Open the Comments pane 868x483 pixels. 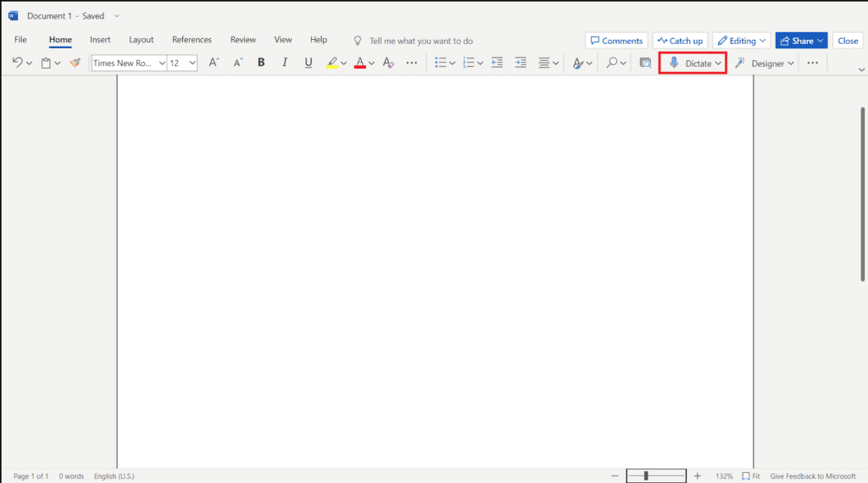point(616,41)
